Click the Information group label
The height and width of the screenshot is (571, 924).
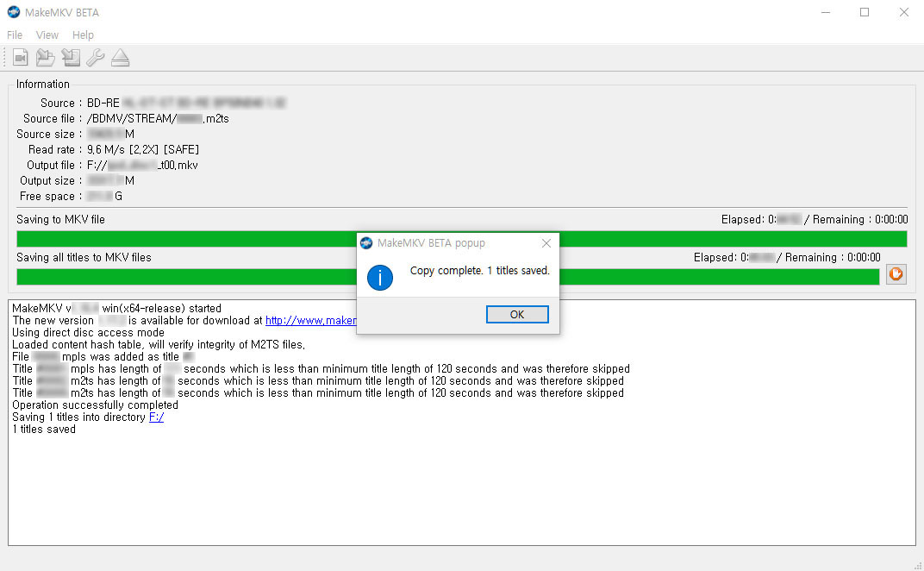pyautogui.click(x=42, y=84)
